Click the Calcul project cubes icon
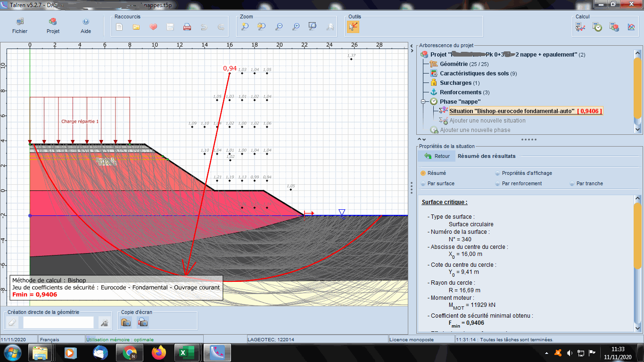Screen dimensions: 644x362 click(614, 27)
